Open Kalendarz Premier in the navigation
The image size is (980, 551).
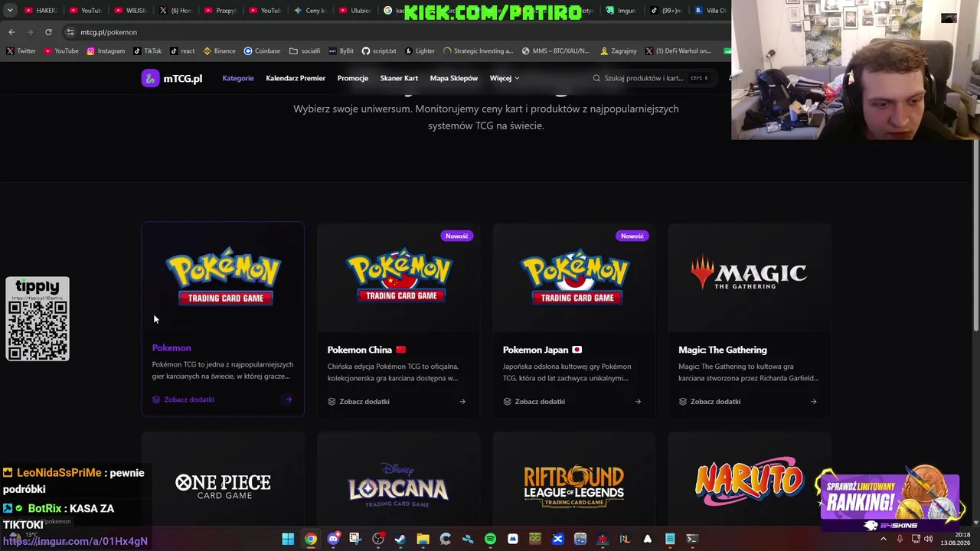point(296,78)
